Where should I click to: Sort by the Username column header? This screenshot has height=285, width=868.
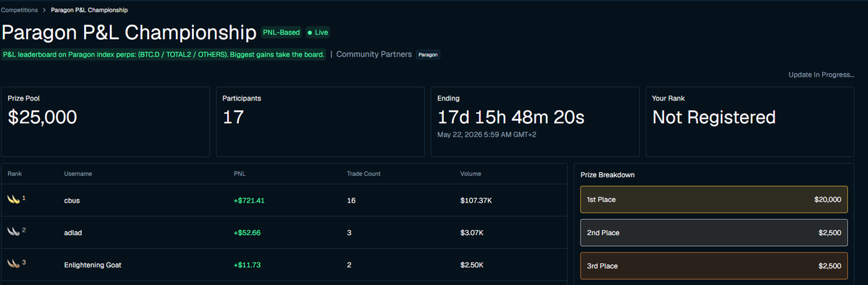tap(78, 174)
